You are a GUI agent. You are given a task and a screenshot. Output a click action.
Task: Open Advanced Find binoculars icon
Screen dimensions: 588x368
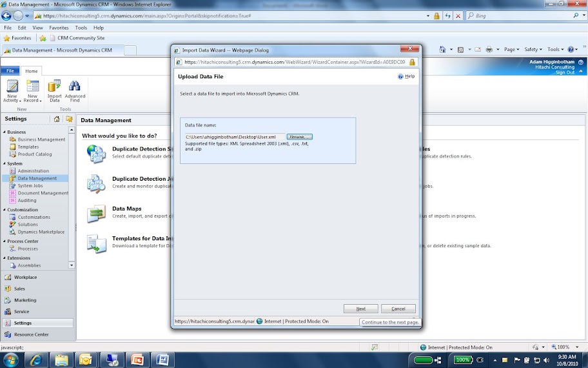coord(75,86)
